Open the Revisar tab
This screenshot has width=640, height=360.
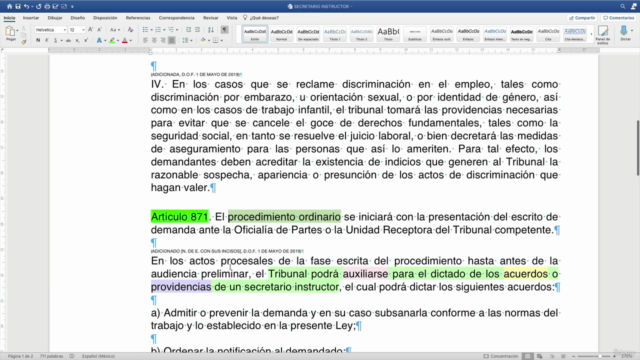coord(211,18)
